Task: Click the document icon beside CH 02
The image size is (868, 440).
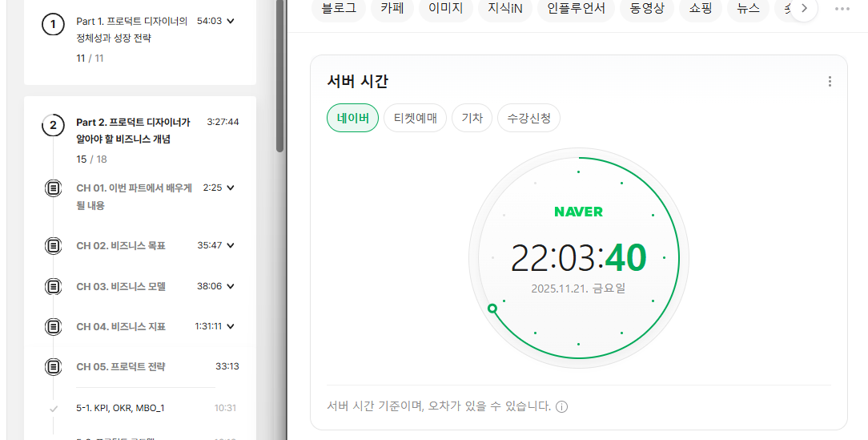Action: 53,245
